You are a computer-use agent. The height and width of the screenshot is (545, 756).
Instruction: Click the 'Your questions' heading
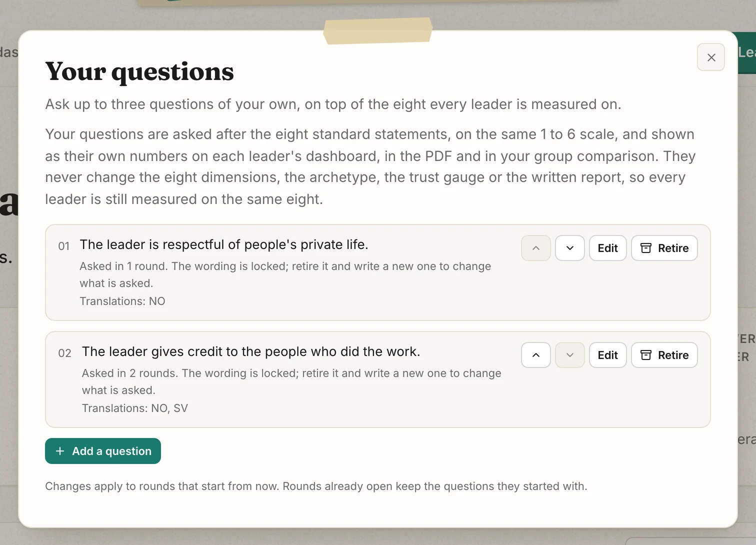click(x=139, y=71)
